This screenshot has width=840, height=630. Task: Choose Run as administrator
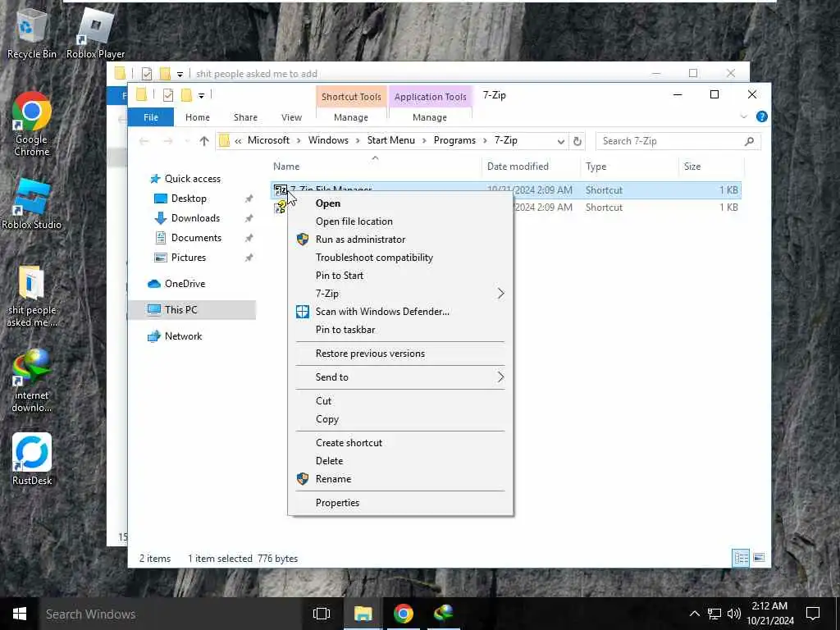coord(400,240)
